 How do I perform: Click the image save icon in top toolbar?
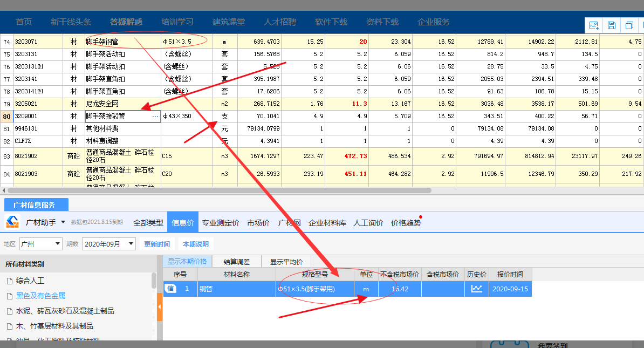click(594, 25)
